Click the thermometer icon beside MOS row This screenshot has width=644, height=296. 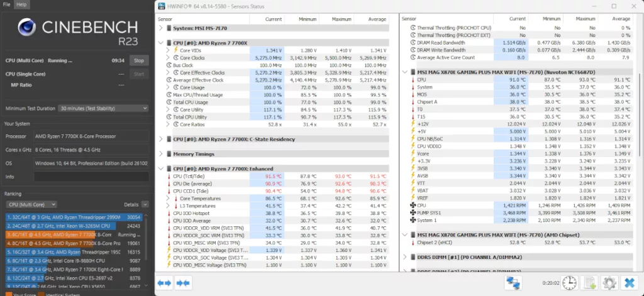tap(413, 94)
